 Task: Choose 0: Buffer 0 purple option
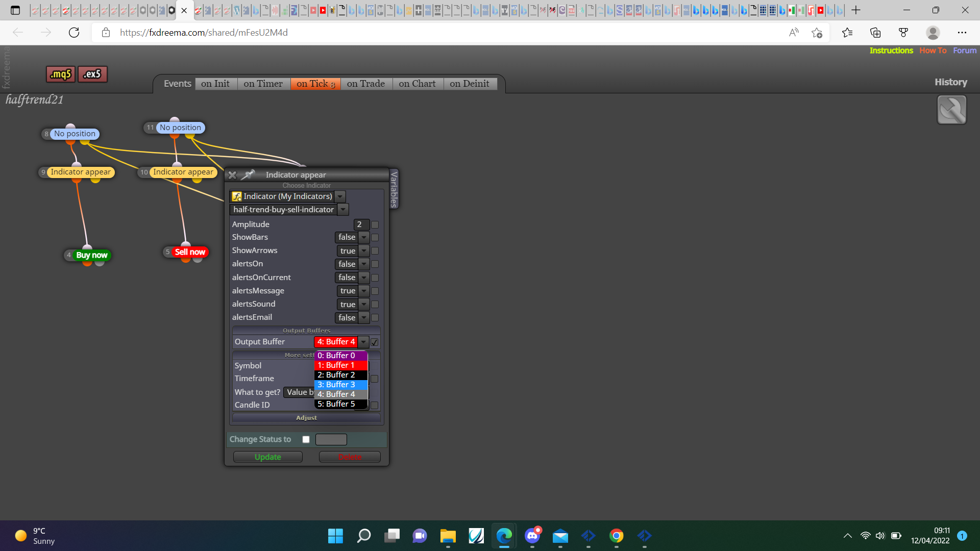341,356
